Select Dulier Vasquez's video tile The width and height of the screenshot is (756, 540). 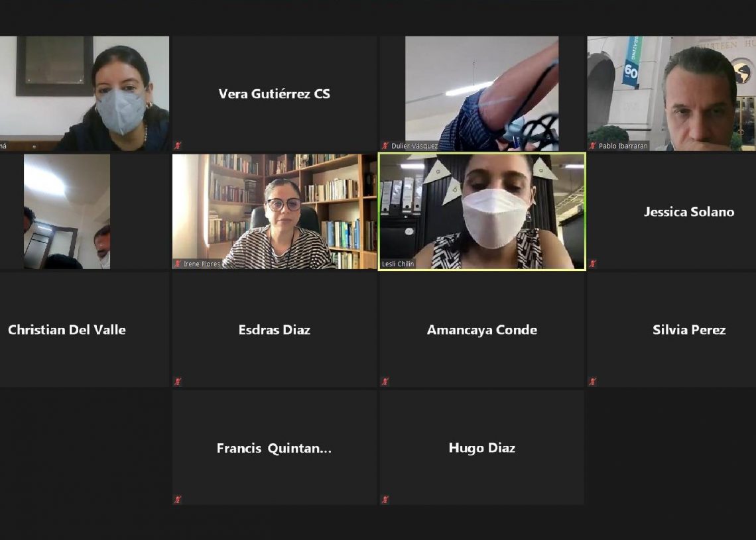click(x=481, y=93)
